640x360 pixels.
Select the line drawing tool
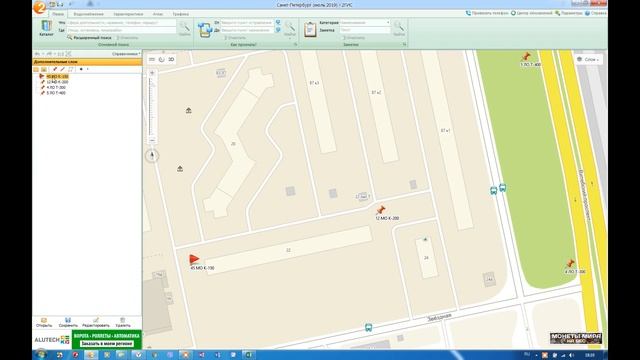click(x=62, y=69)
